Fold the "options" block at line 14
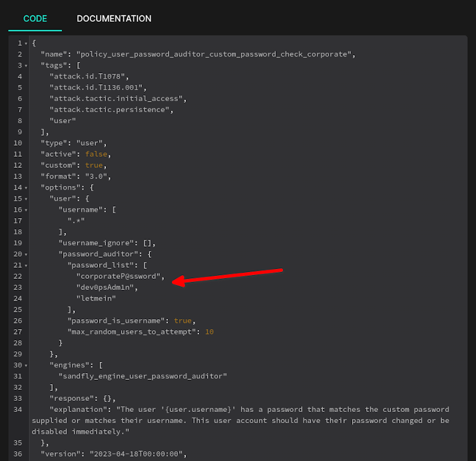This screenshot has height=461, width=476. pyautogui.click(x=26, y=188)
